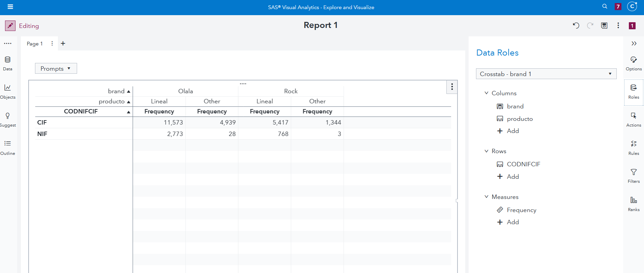Toggle the Editing pencil mode button

[10, 26]
